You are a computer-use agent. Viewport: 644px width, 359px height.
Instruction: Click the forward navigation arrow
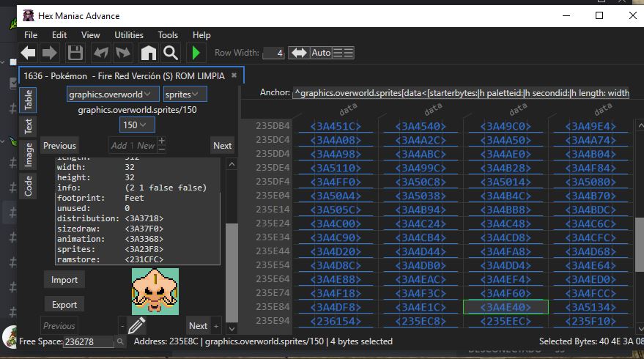click(49, 53)
